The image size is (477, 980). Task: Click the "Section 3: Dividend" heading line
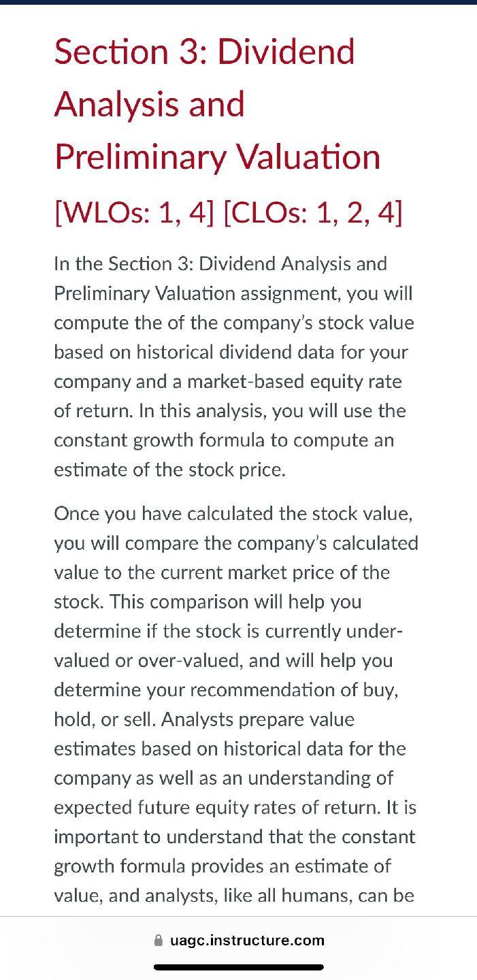pos(204,52)
